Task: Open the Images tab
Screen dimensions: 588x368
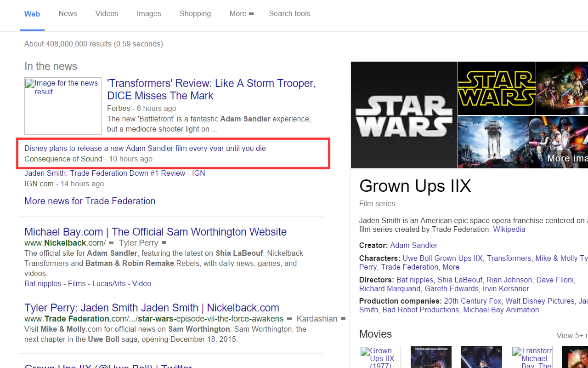Action: tap(149, 14)
